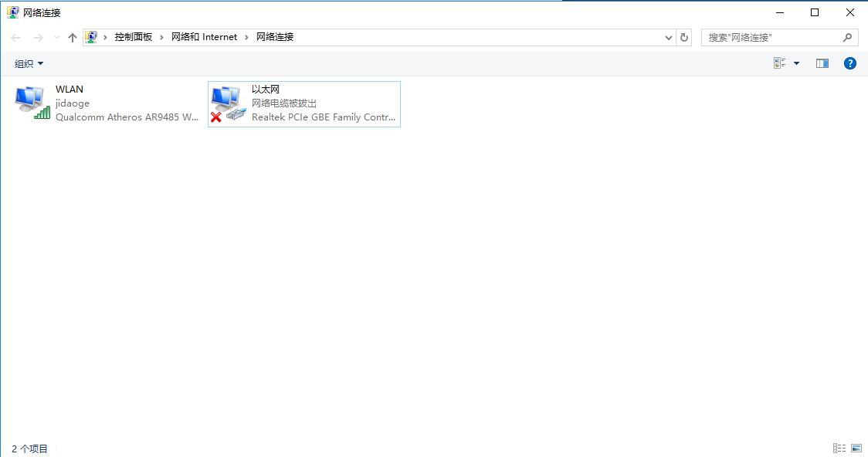Click the refresh icon in the address bar
Screen dimensions: 868x457
click(x=685, y=36)
